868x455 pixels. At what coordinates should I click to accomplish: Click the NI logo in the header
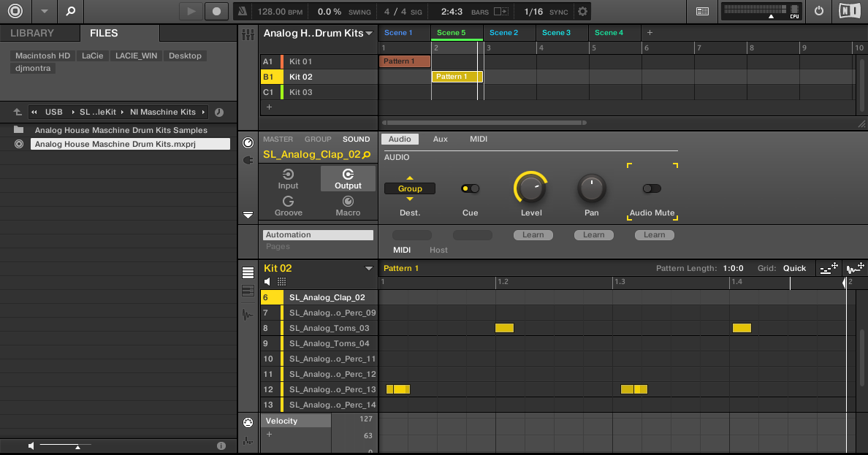850,11
